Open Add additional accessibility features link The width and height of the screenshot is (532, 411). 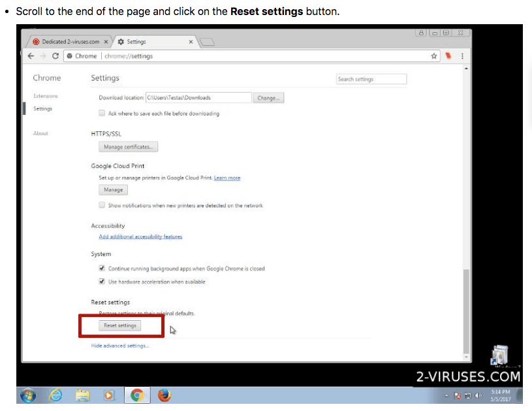tap(140, 237)
